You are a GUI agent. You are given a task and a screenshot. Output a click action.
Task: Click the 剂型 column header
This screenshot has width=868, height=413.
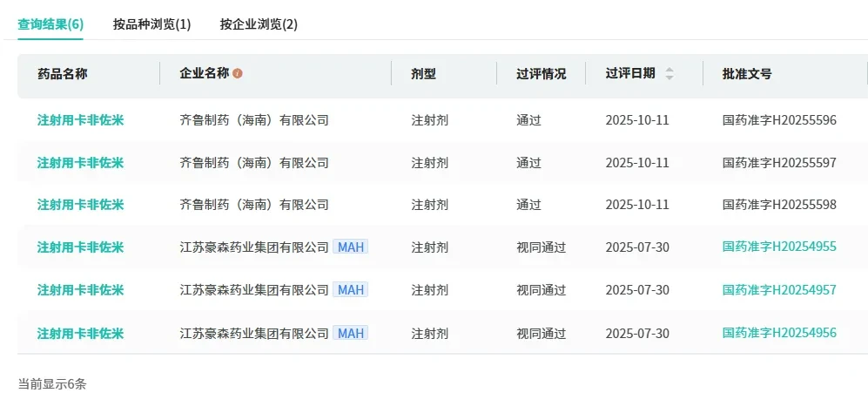[423, 74]
